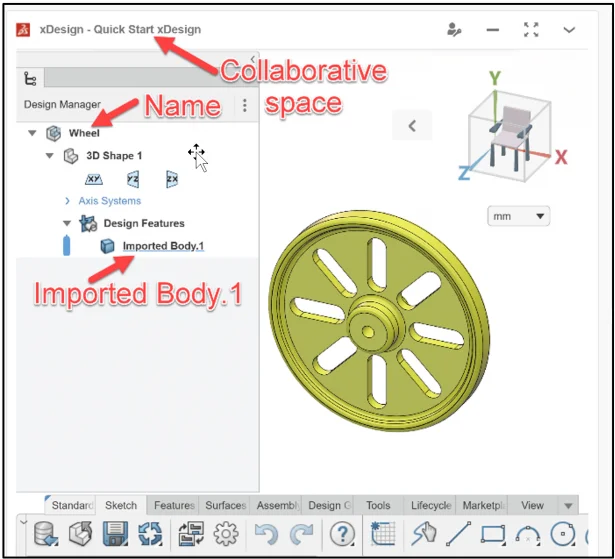The width and height of the screenshot is (615, 559).
Task: Open the Lifecycle tab
Action: (x=431, y=505)
